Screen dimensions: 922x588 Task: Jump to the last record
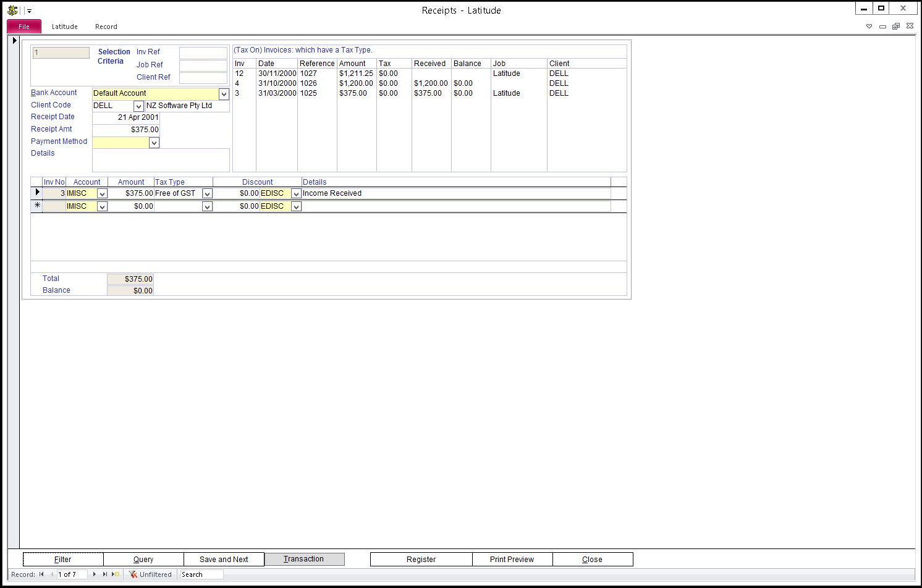[x=104, y=574]
